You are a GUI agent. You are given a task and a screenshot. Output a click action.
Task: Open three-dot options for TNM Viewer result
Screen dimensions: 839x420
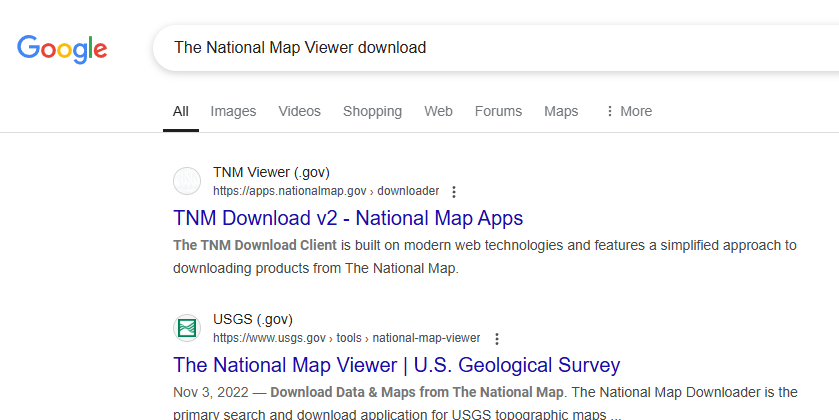454,192
